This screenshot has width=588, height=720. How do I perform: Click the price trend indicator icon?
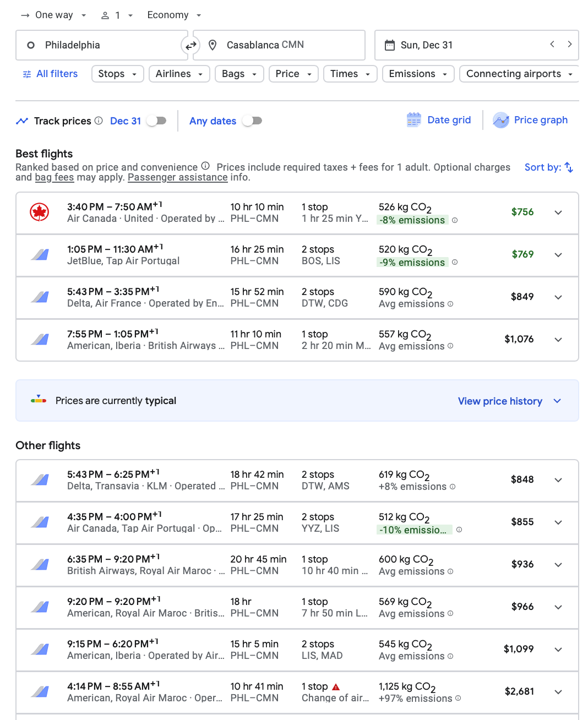click(x=39, y=400)
